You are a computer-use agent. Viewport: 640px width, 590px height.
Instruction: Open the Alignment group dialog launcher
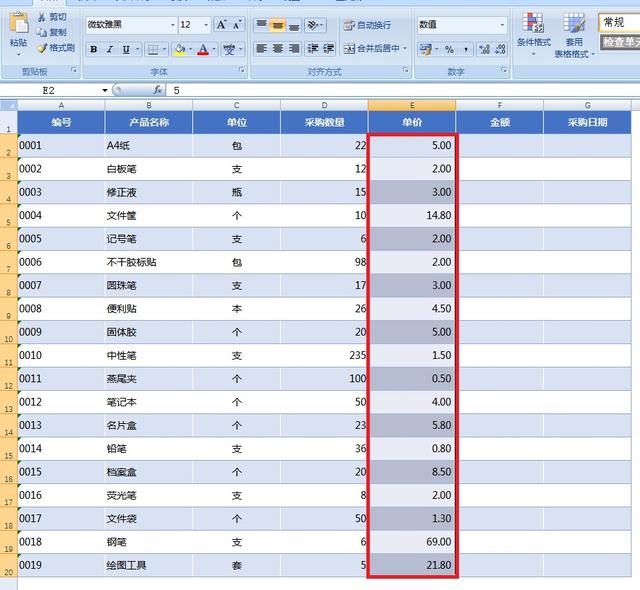(x=405, y=70)
